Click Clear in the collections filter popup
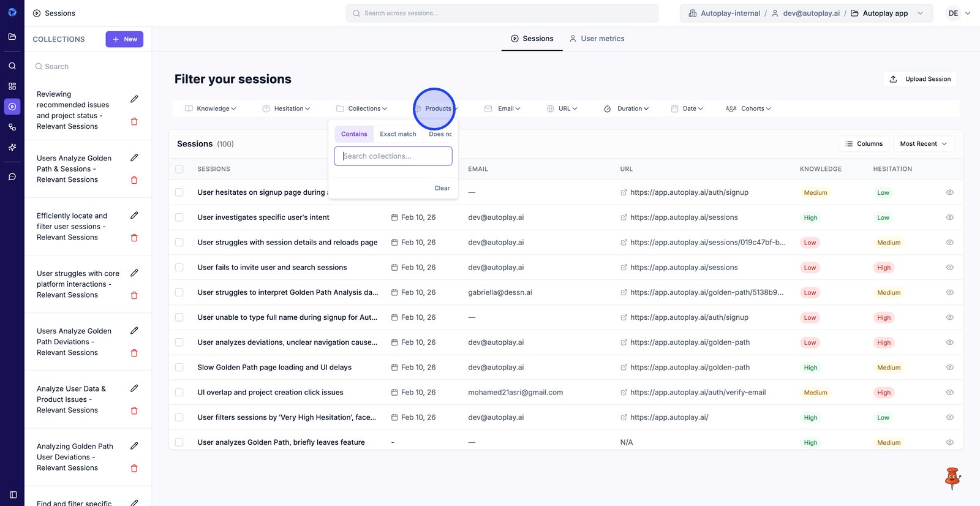980x506 pixels. pyautogui.click(x=442, y=188)
